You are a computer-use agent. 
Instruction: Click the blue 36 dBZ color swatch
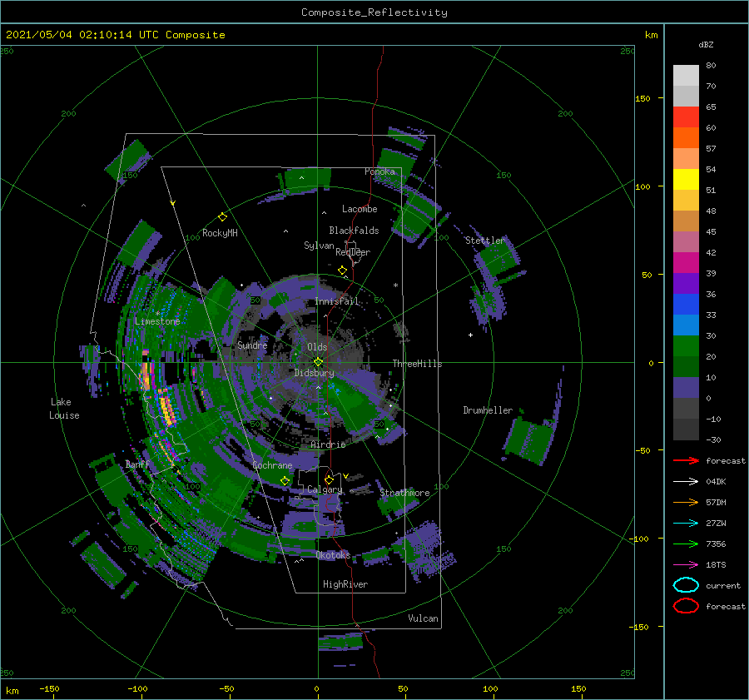(686, 305)
